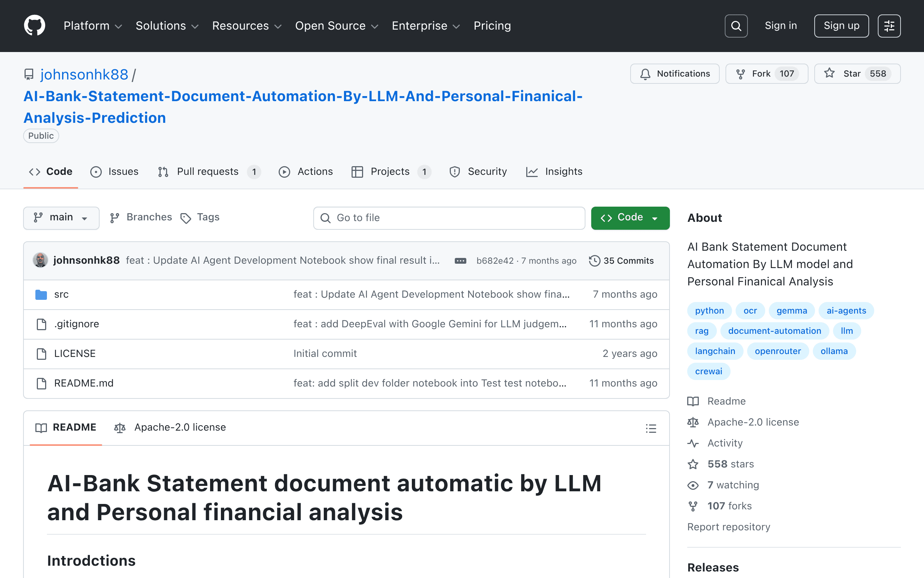Open the Pricing page

pos(492,26)
